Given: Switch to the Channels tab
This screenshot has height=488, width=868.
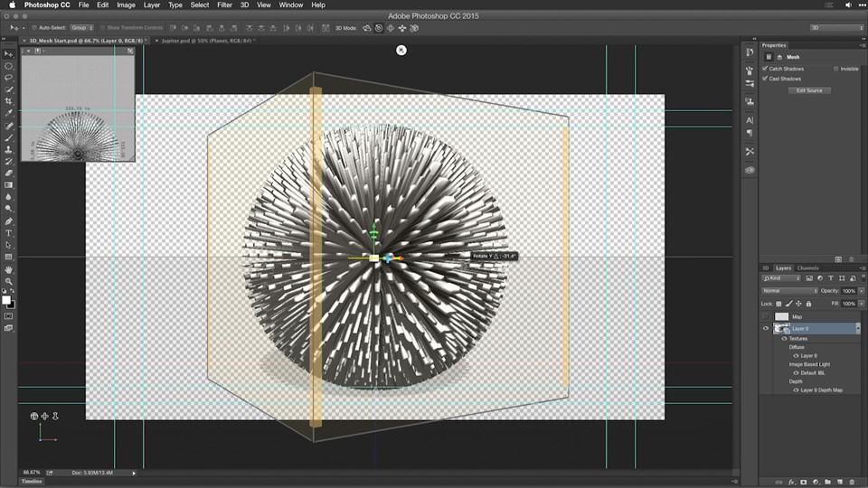Looking at the screenshot, I should [x=807, y=267].
